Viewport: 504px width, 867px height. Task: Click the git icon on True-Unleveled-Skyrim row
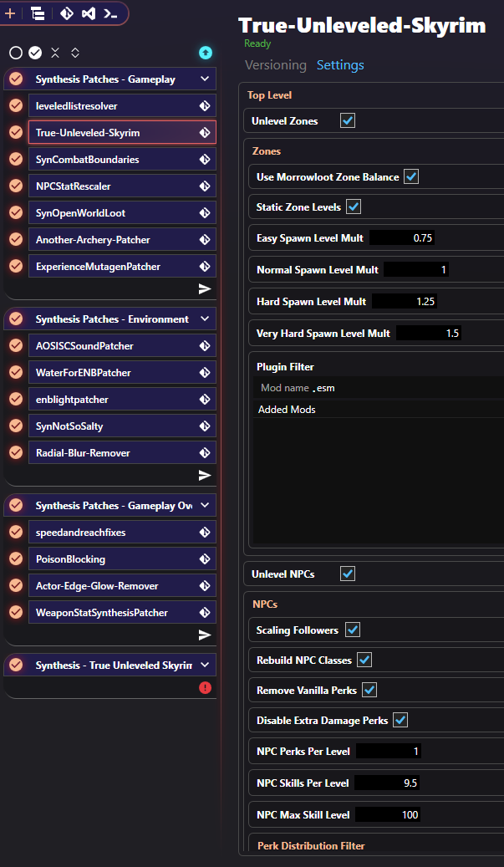click(205, 133)
